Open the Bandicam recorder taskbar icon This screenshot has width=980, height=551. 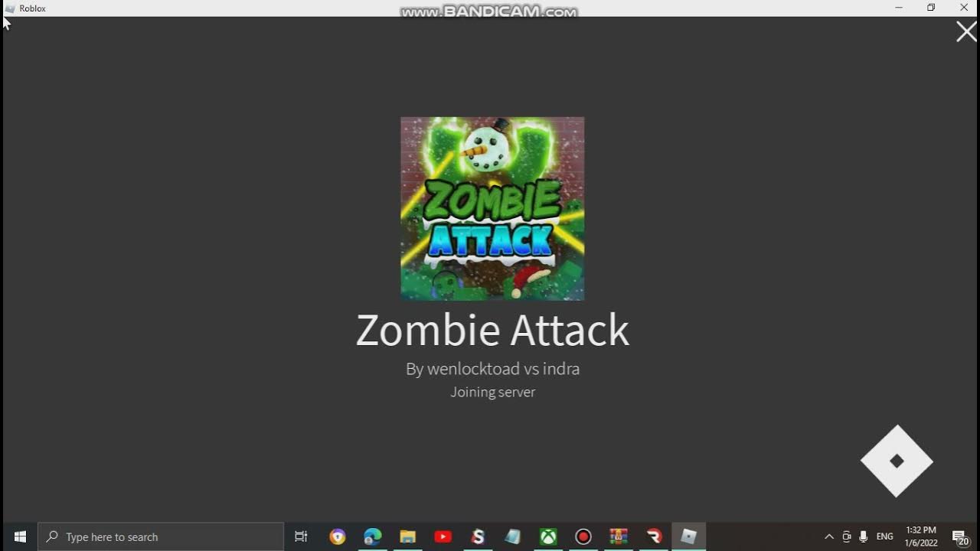click(x=583, y=536)
